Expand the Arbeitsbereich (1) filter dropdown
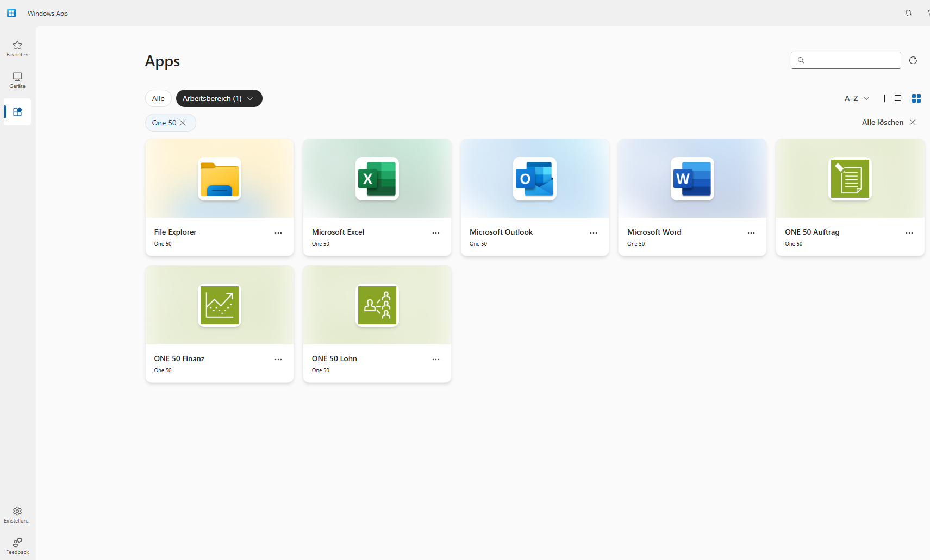 [x=219, y=98]
